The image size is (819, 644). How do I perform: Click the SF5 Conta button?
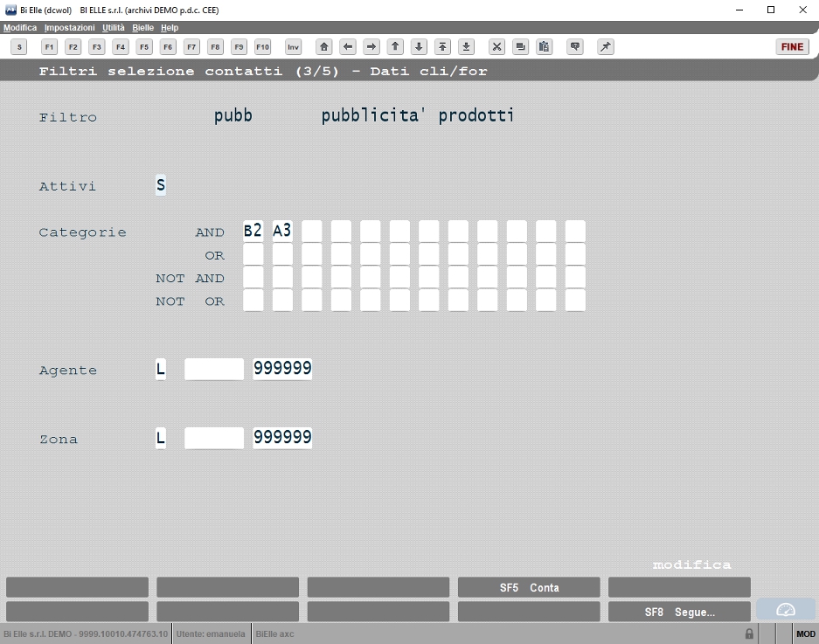pyautogui.click(x=529, y=587)
